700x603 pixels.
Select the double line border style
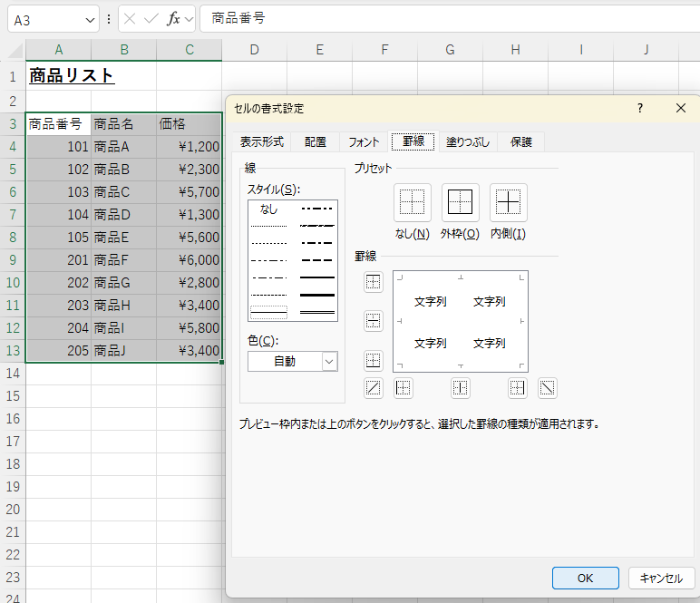coord(317,311)
